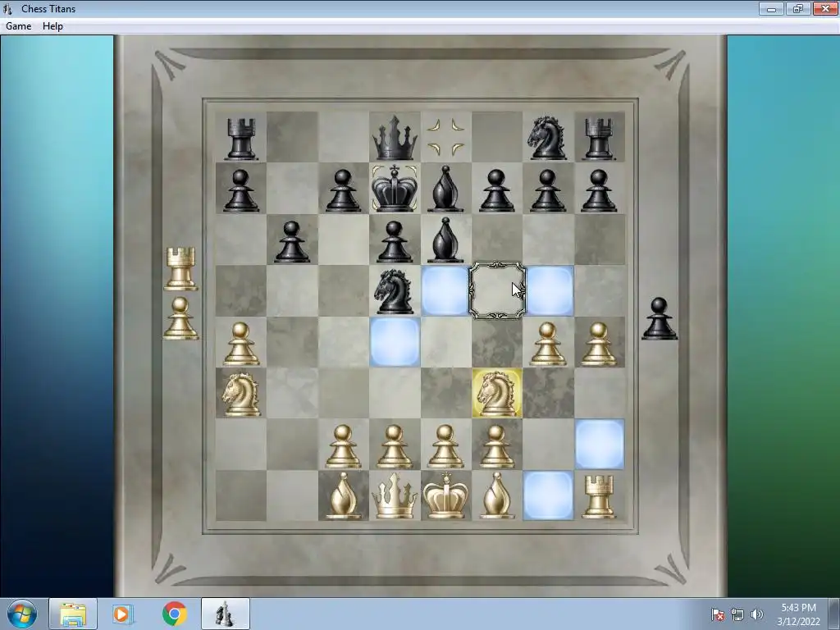Open the clock showing 5:43 PM
The image size is (840, 630).
tap(799, 614)
